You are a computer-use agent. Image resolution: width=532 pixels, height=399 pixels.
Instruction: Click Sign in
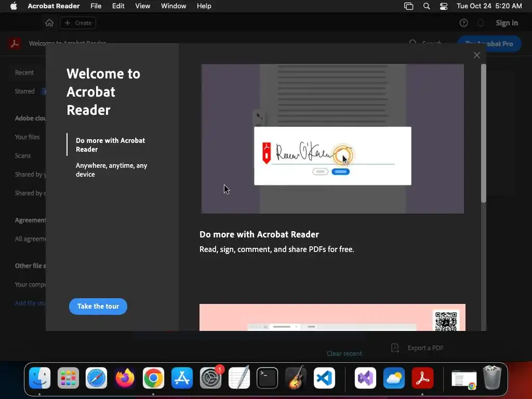tap(507, 23)
